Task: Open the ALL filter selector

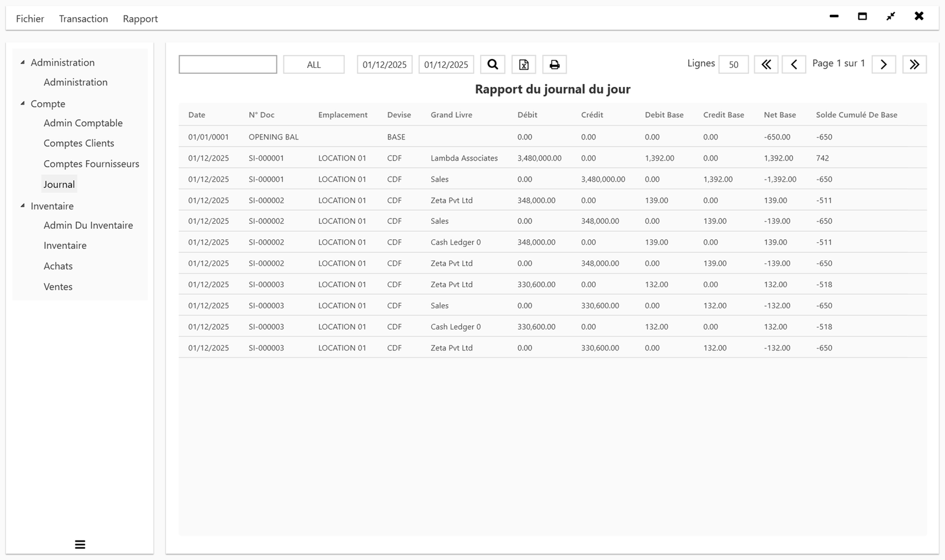Action: pos(314,64)
